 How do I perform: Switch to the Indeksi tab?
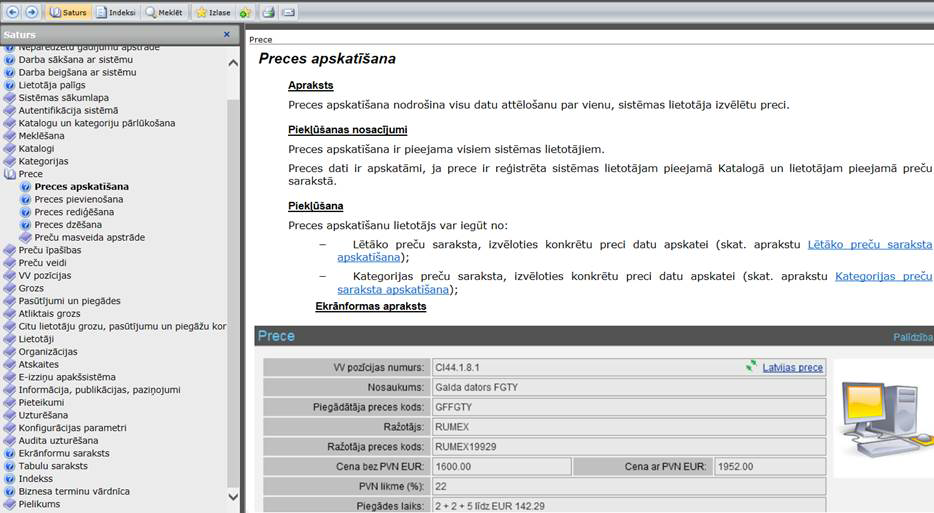click(116, 12)
